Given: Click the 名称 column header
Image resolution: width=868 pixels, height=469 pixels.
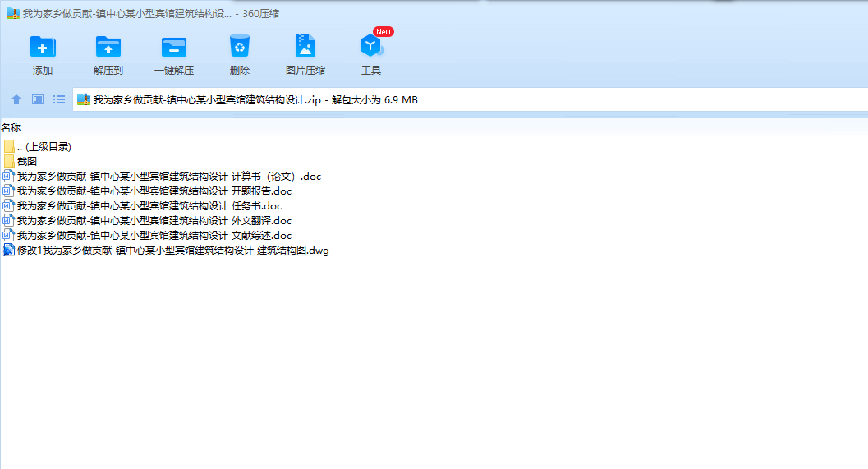Looking at the screenshot, I should (x=11, y=128).
